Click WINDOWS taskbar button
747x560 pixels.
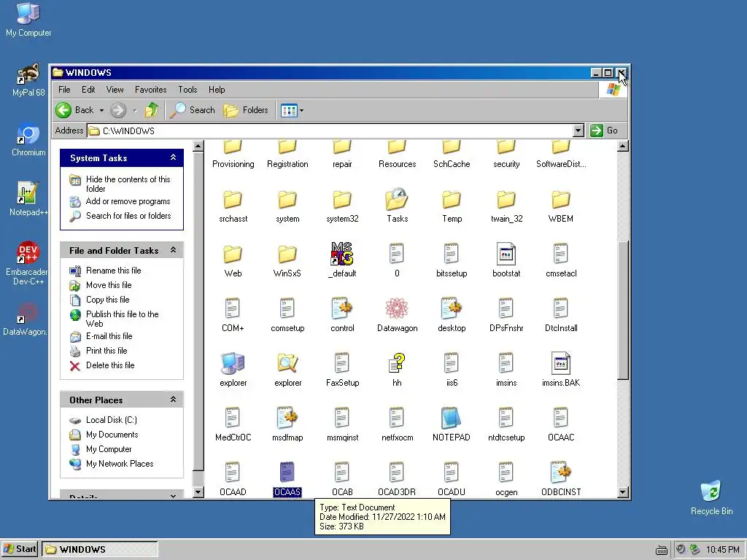click(99, 549)
